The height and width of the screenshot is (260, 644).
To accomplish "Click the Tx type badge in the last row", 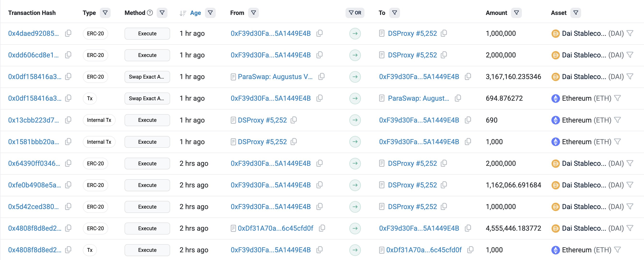I will (90, 250).
